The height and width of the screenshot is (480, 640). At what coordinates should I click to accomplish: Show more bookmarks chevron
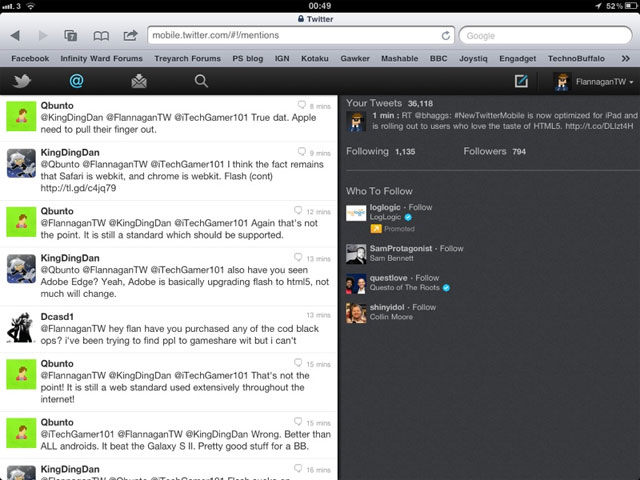(625, 58)
